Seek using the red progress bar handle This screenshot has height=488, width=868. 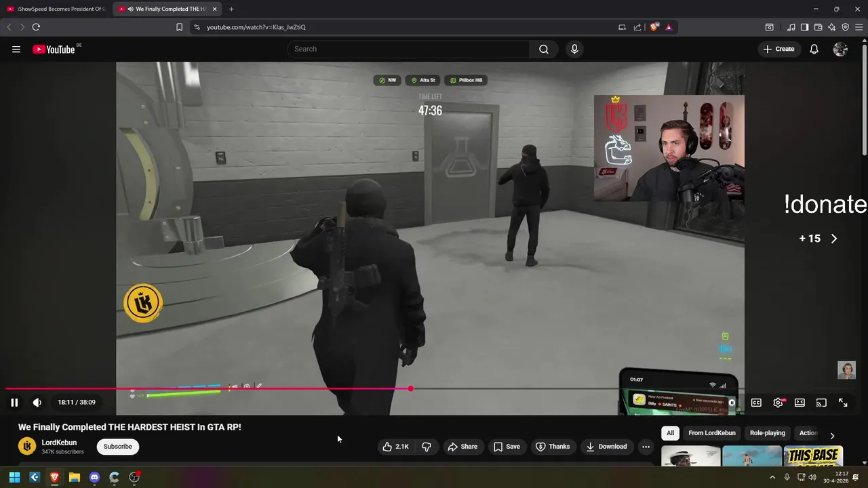[x=411, y=388]
